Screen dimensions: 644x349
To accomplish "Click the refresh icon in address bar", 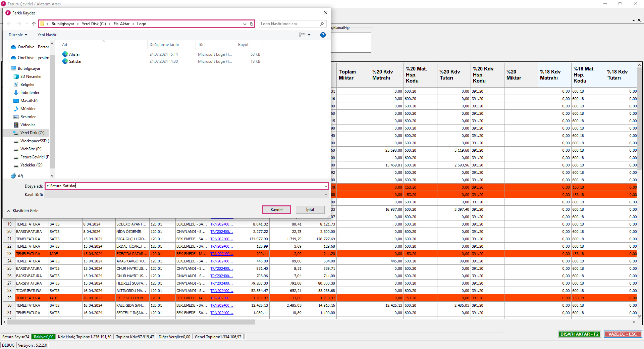I will [x=252, y=24].
